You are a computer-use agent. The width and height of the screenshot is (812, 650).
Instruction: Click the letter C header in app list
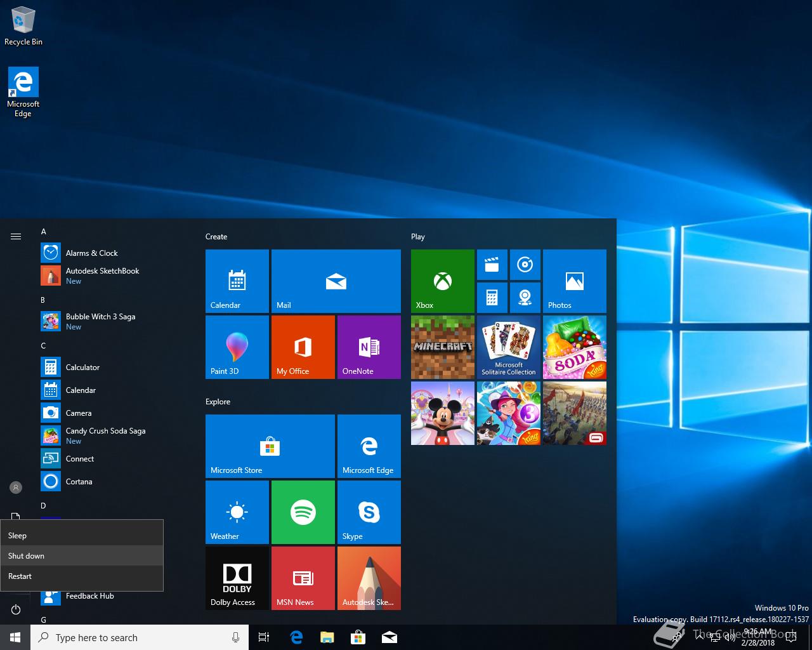[43, 346]
